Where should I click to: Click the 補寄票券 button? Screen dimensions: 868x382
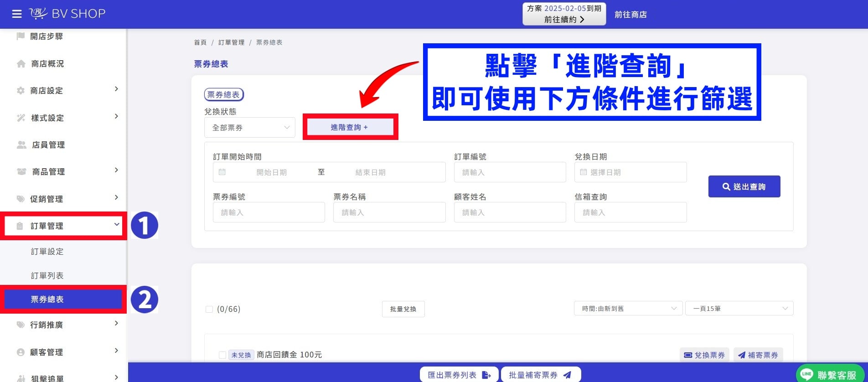coord(758,355)
